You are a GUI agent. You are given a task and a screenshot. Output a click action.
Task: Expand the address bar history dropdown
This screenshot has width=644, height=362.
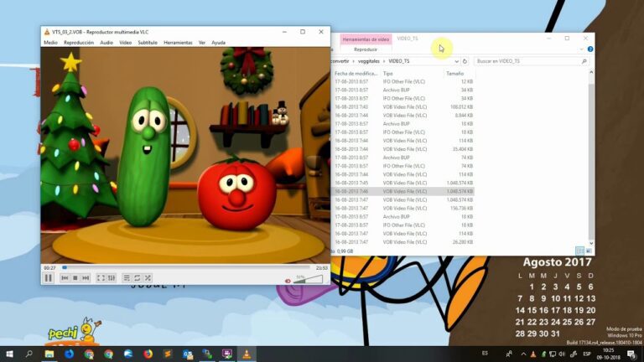click(x=456, y=61)
